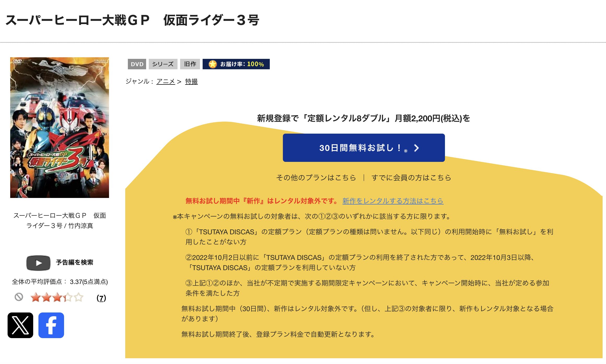The image size is (606, 364).
Task: Click the page heading スーパーヒーロー大戦GP 仮面ライダー3号
Action: click(132, 20)
